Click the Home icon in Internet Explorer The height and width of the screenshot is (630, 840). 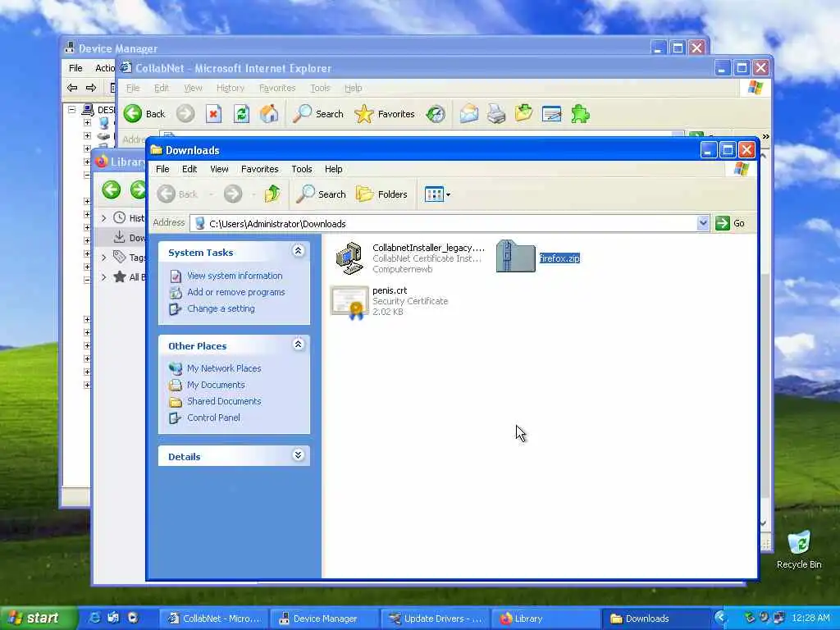pos(269,113)
